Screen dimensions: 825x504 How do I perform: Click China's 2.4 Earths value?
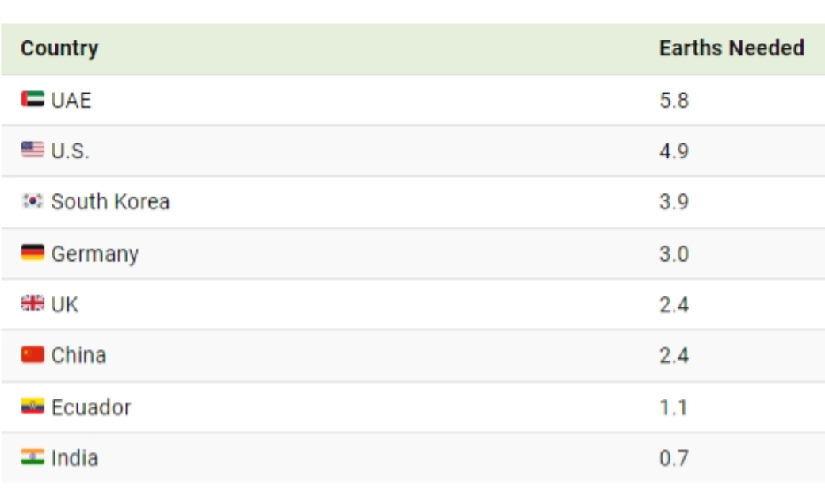(674, 355)
